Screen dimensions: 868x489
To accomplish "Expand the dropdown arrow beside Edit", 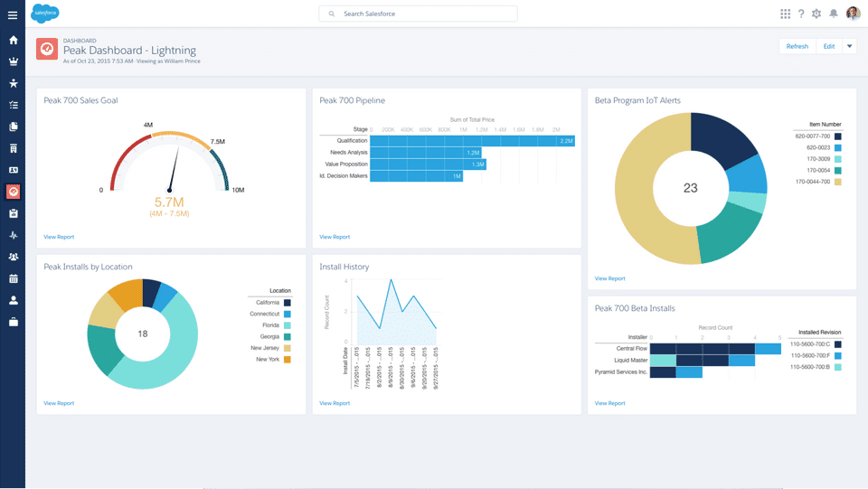I will [849, 46].
